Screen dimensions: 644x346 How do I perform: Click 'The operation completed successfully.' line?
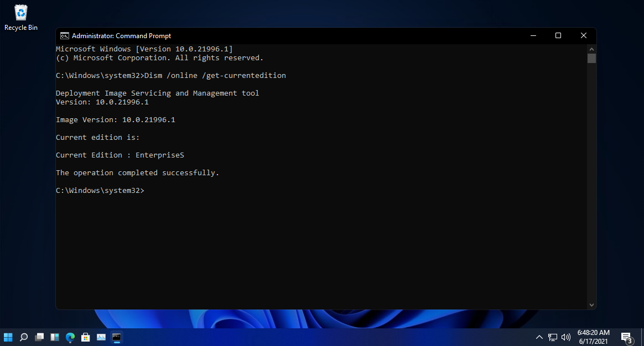click(x=138, y=173)
